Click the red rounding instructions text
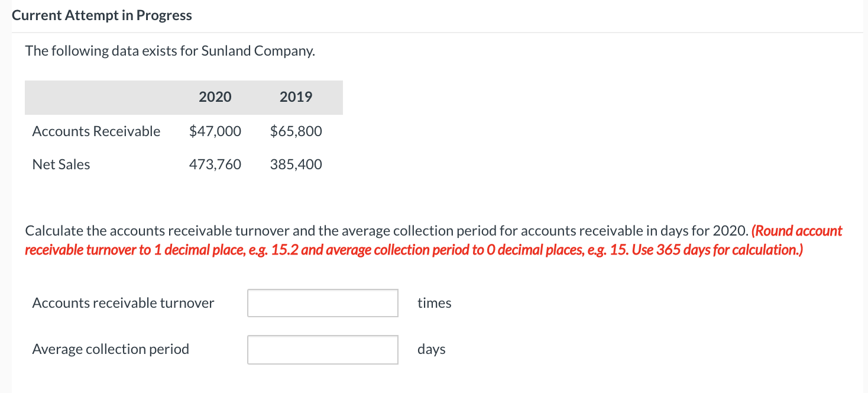868x393 pixels. click(x=414, y=249)
